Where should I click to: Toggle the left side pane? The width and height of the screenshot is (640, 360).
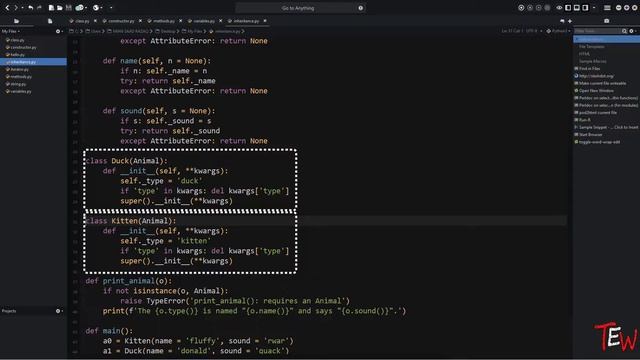click(568, 8)
